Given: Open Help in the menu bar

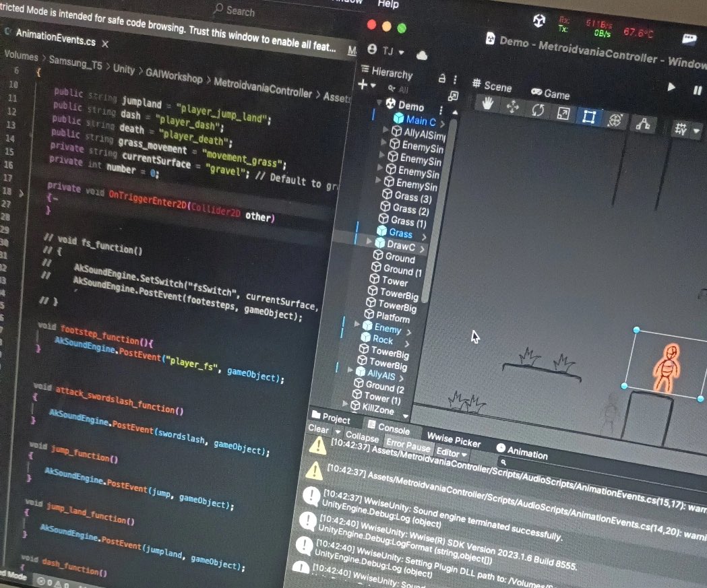Looking at the screenshot, I should pyautogui.click(x=388, y=4).
